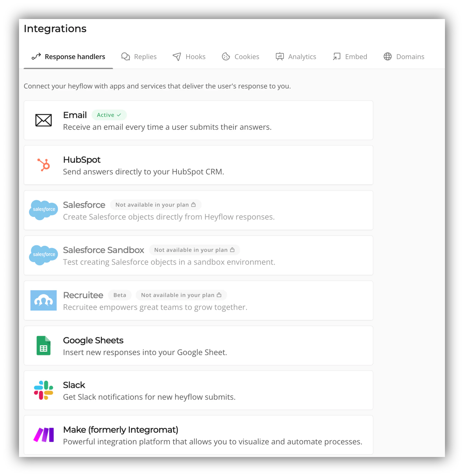The image size is (464, 476).
Task: Click the Salesforce cloud logo
Action: 43,210
